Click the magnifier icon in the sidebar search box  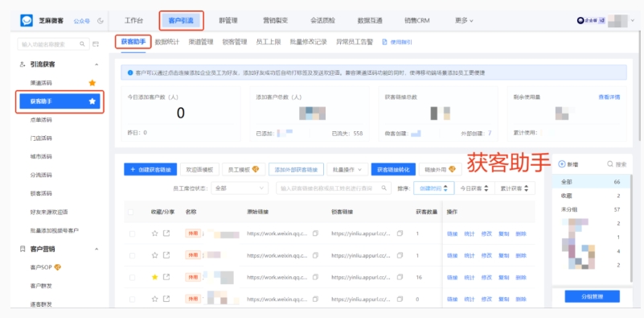click(82, 43)
